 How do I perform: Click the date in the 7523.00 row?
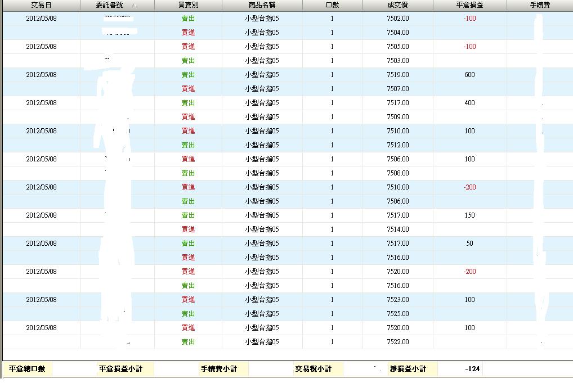pos(41,300)
